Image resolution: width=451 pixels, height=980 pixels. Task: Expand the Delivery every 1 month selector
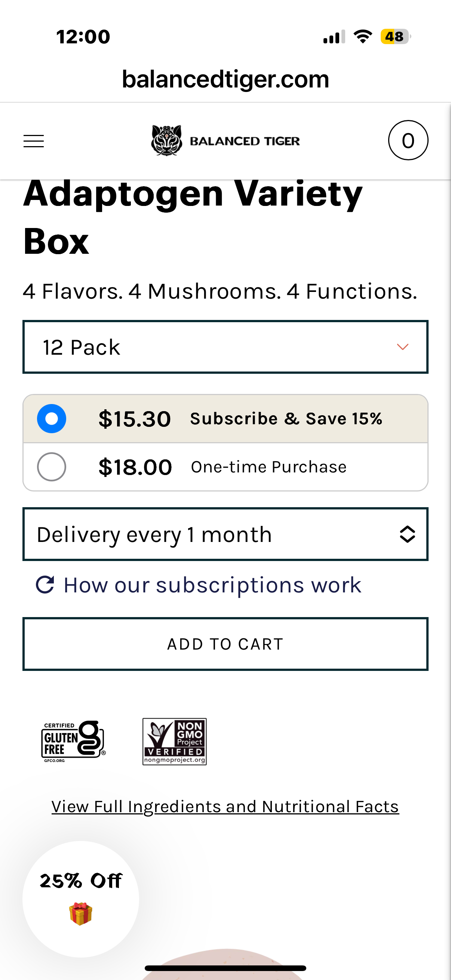[x=225, y=534]
